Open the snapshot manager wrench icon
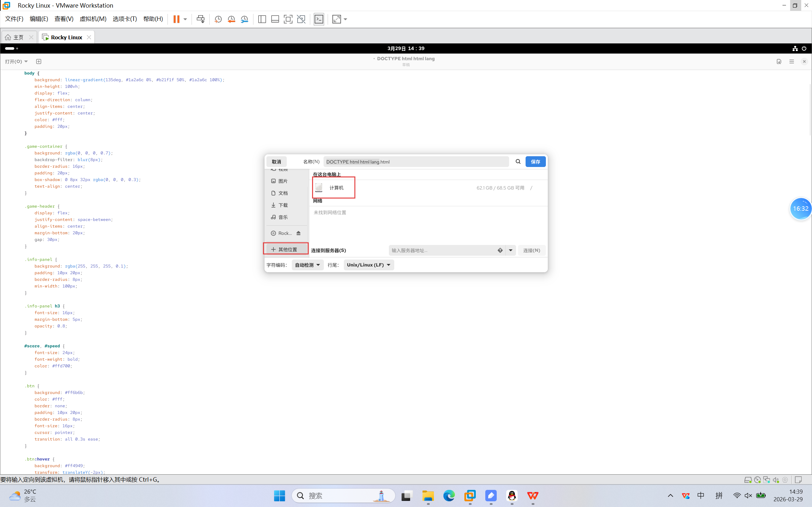812x507 pixels. (x=245, y=19)
